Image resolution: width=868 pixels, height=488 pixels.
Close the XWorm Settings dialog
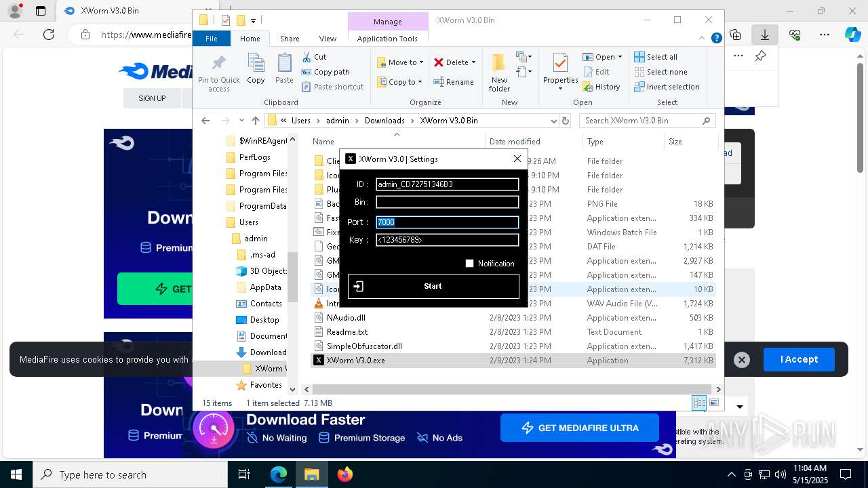(x=517, y=159)
